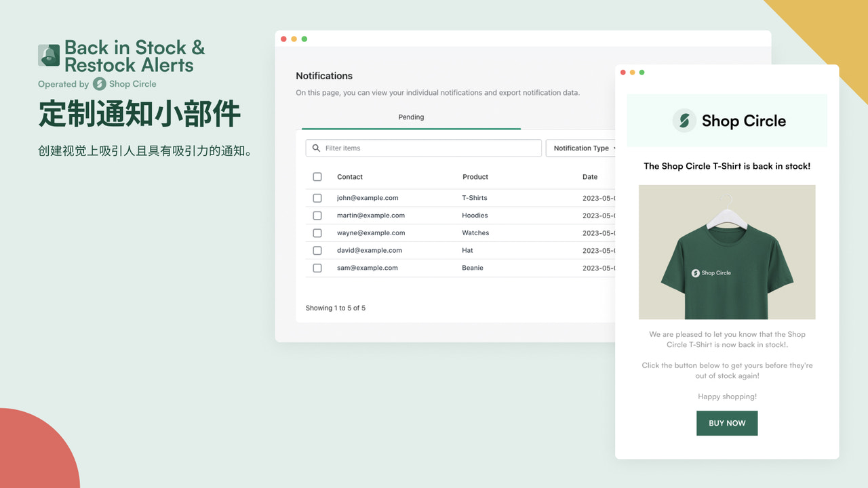Image resolution: width=868 pixels, height=488 pixels.
Task: Click the Showing 1 to 5 of 5 text
Action: (336, 308)
